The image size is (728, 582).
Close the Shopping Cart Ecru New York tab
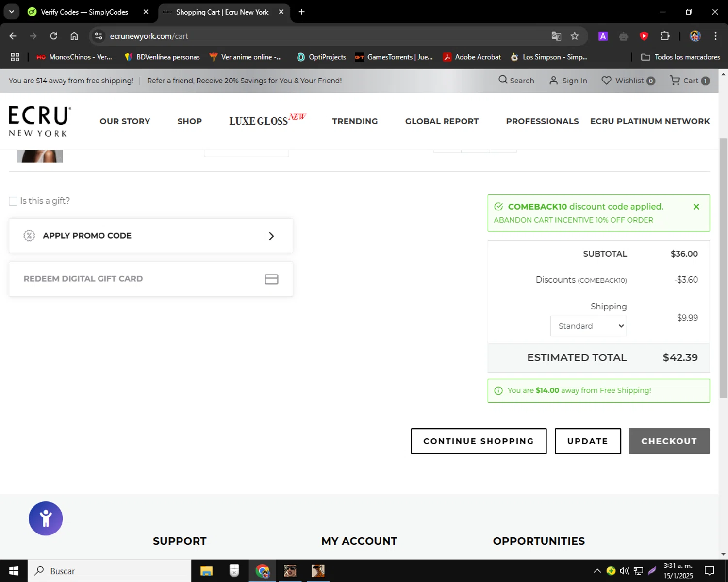[x=281, y=12]
